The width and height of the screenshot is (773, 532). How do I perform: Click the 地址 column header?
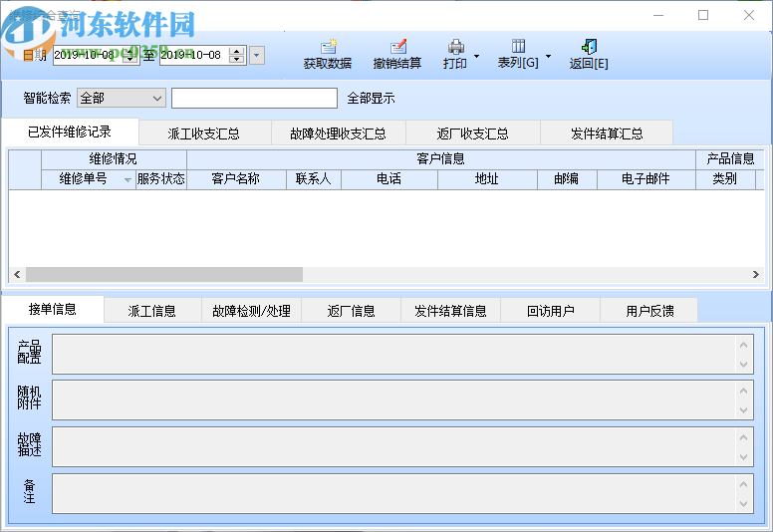pyautogui.click(x=487, y=179)
